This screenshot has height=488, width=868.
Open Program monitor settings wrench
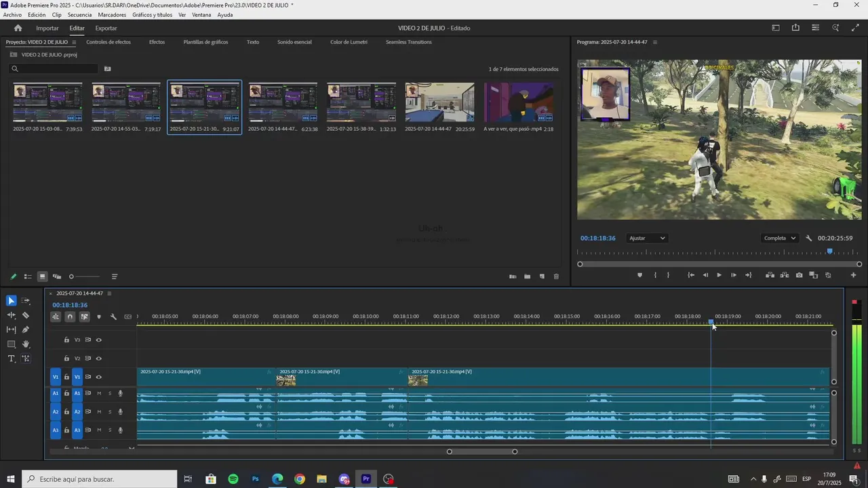[x=809, y=239]
